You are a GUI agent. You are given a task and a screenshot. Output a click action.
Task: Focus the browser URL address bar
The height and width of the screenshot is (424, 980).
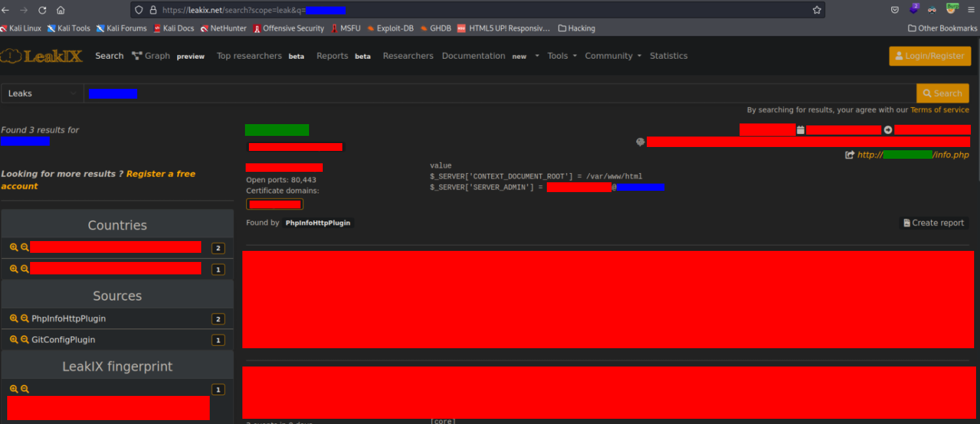pyautogui.click(x=477, y=10)
